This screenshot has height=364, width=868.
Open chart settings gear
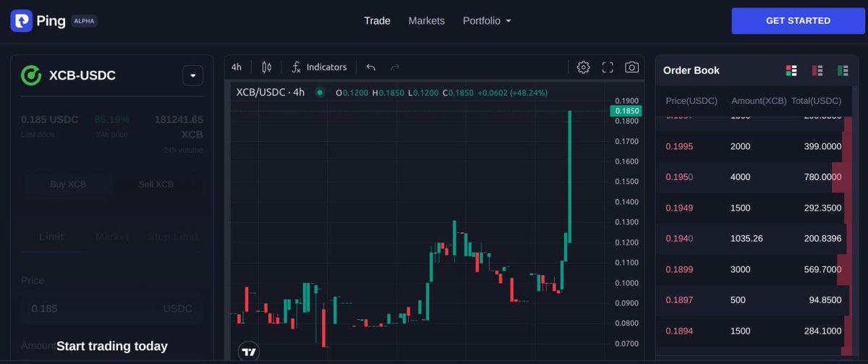click(584, 67)
